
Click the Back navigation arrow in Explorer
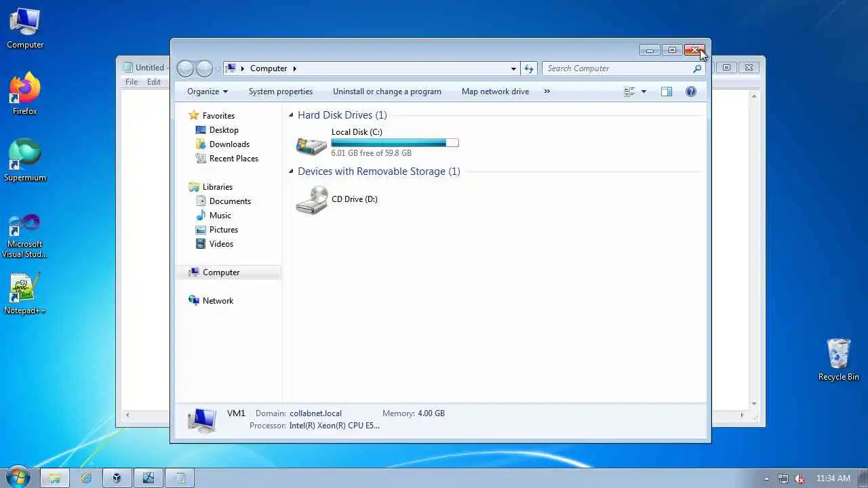(x=185, y=68)
